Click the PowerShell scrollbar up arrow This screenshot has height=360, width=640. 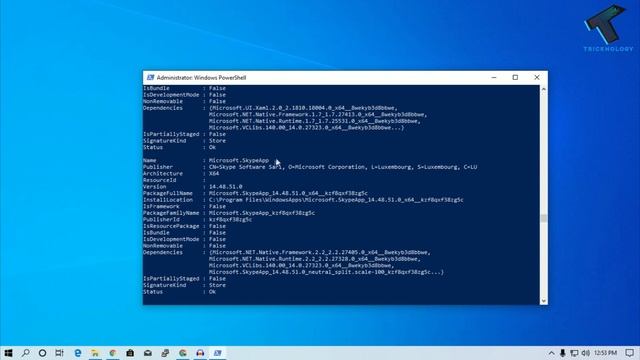coord(544,89)
